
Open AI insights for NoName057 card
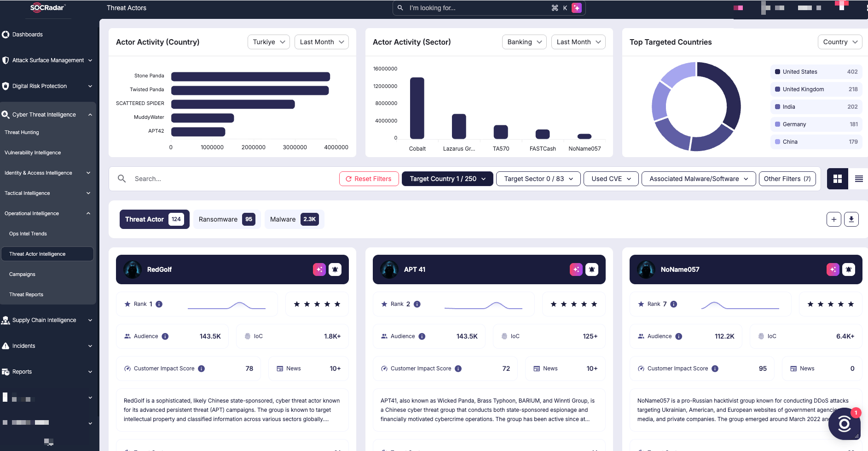coord(833,269)
